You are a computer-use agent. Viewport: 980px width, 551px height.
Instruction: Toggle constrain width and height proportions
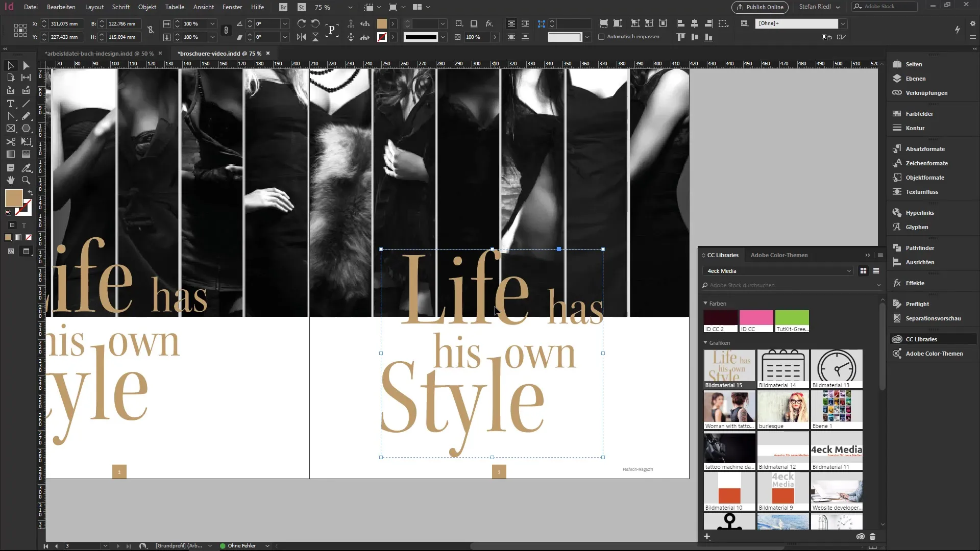pos(151,30)
